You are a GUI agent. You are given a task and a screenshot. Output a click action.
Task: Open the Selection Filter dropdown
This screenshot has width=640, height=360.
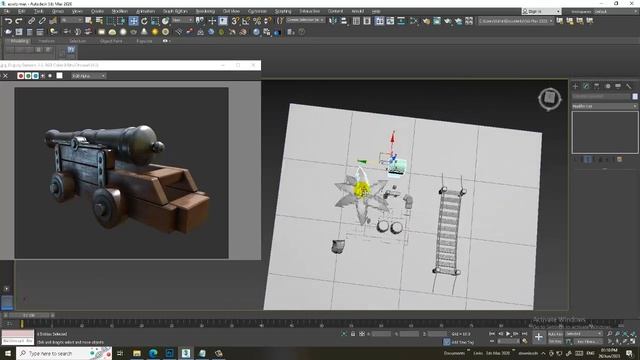(x=71, y=20)
